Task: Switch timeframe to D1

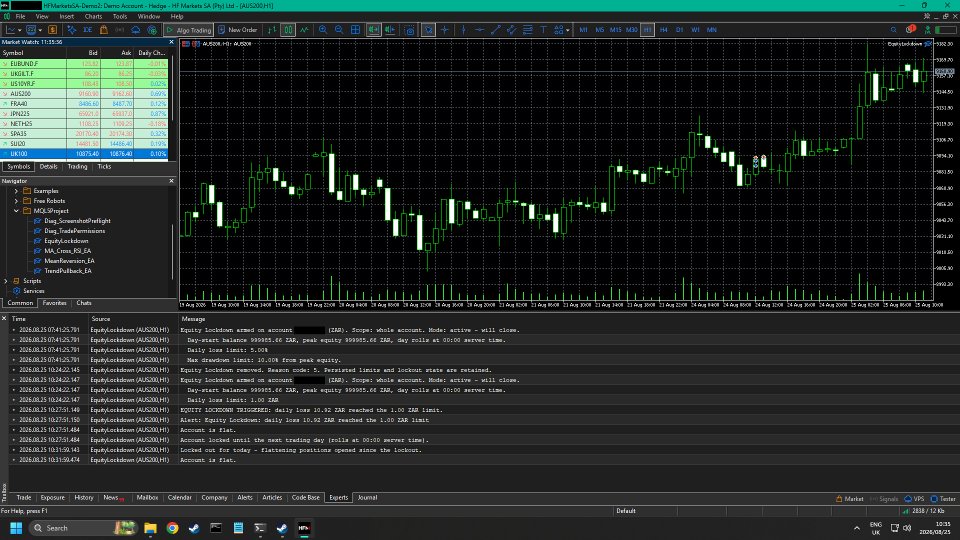Action: tap(680, 29)
